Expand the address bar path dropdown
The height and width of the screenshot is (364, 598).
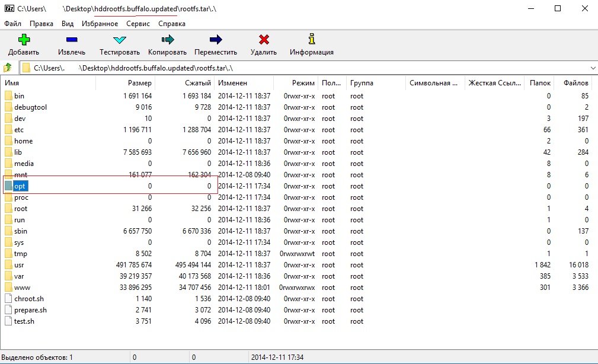tap(593, 68)
